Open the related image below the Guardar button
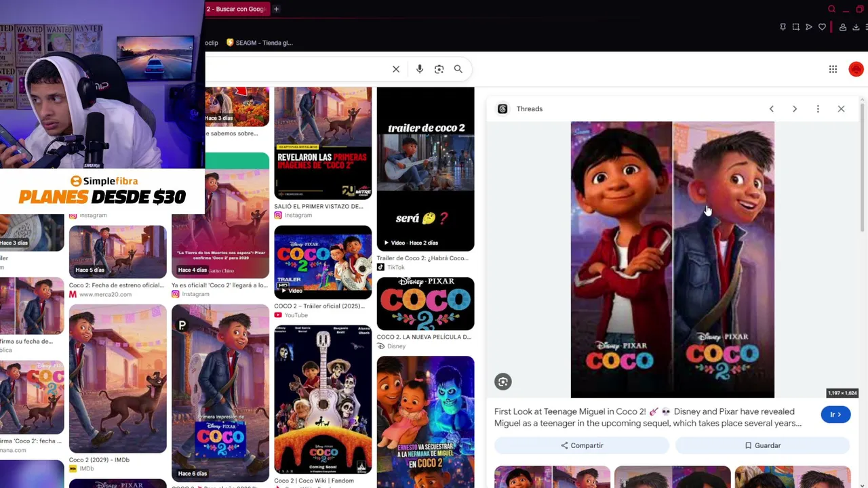 pos(792,476)
